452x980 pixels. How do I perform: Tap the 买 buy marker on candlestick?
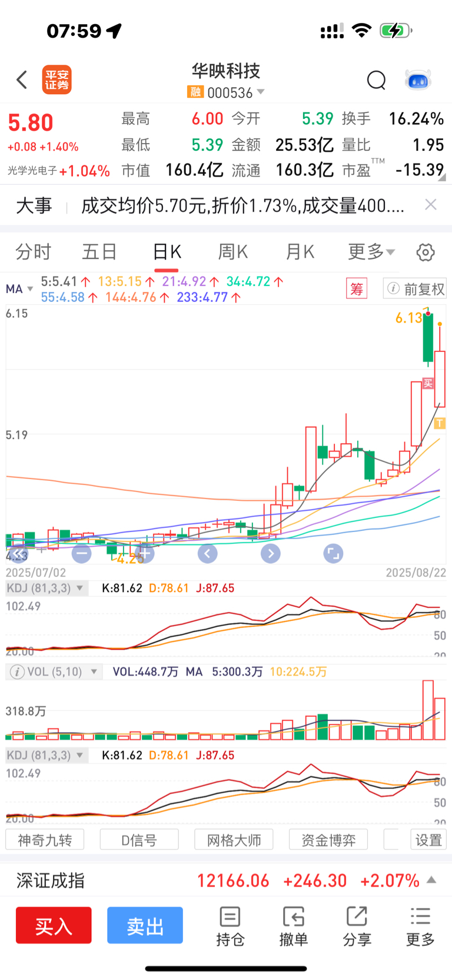click(428, 383)
